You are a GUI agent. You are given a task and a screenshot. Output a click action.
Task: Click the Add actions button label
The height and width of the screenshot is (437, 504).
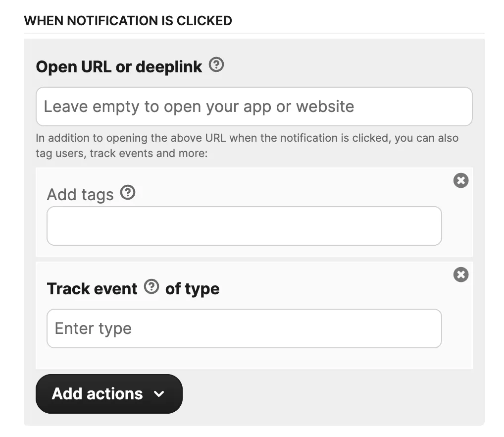tap(97, 394)
